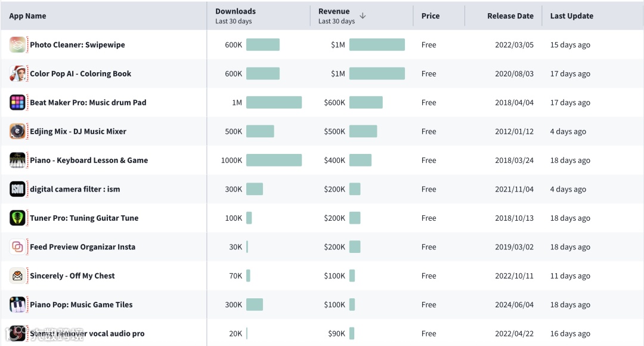Screen dimensions: 644x346
Task: Click the Revenue sort descending arrow
Action: [363, 16]
